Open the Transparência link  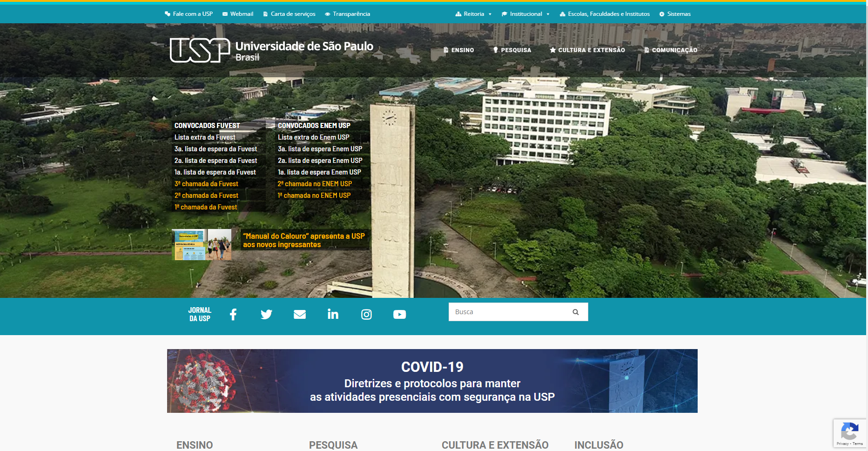coord(347,14)
